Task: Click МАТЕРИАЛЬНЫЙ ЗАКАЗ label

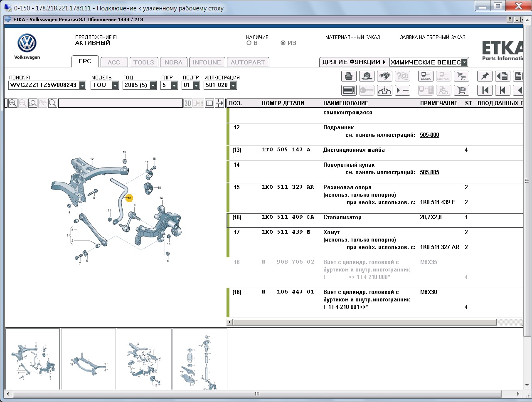Action: [353, 37]
